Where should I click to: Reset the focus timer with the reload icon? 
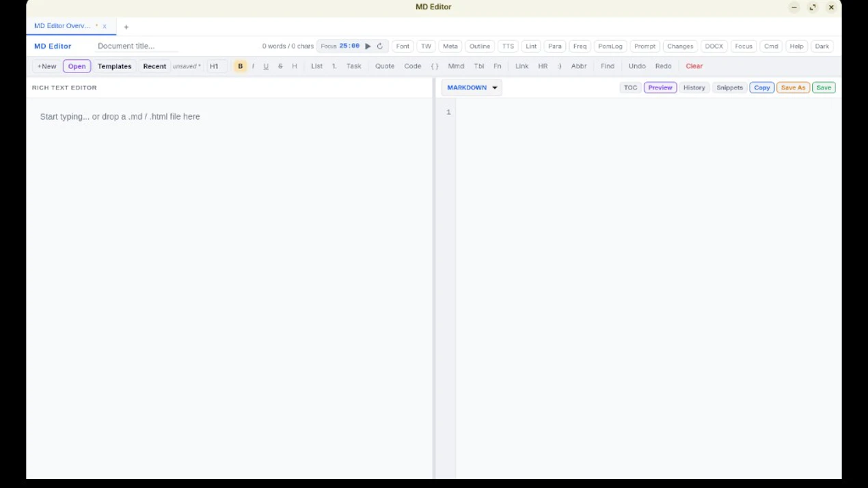[x=380, y=46]
